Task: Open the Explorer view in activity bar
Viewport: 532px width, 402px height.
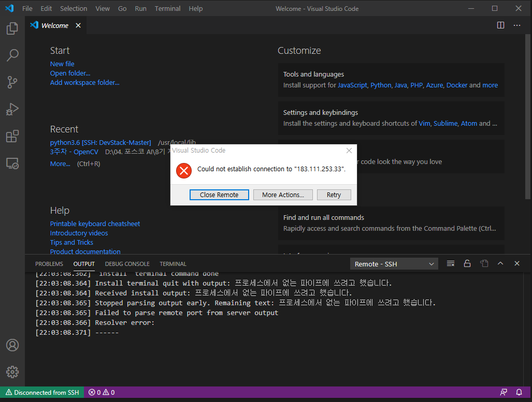Action: point(12,28)
